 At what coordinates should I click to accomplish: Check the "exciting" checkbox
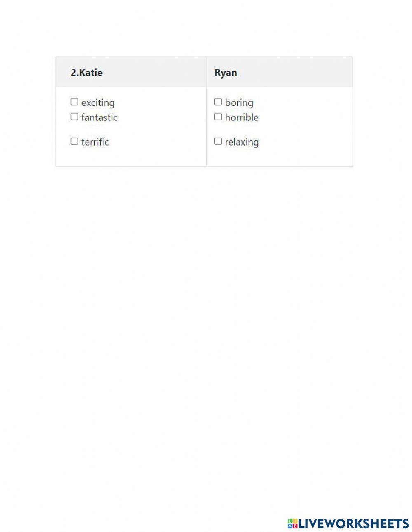click(x=74, y=102)
